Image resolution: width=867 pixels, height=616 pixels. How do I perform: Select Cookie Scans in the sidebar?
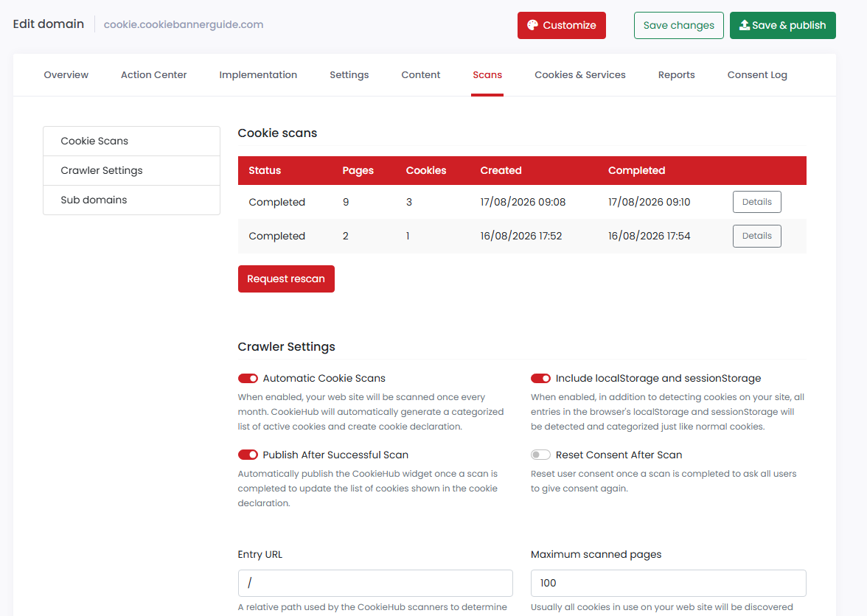(131, 141)
